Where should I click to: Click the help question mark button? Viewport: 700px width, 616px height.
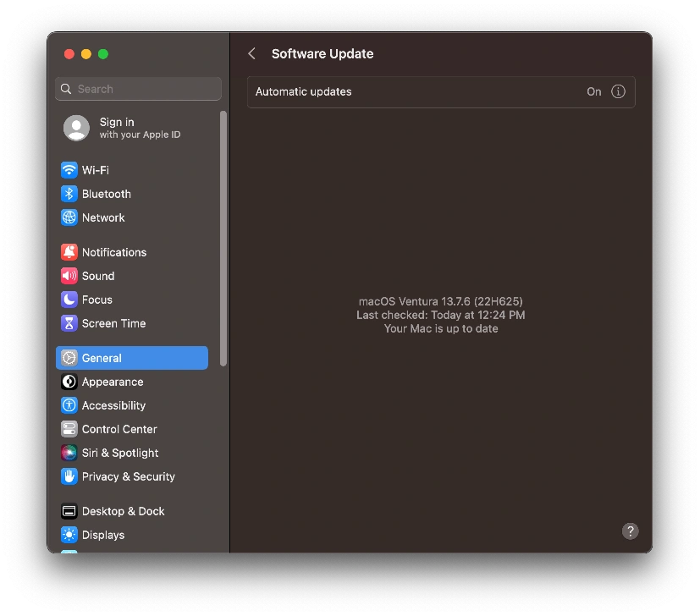630,531
